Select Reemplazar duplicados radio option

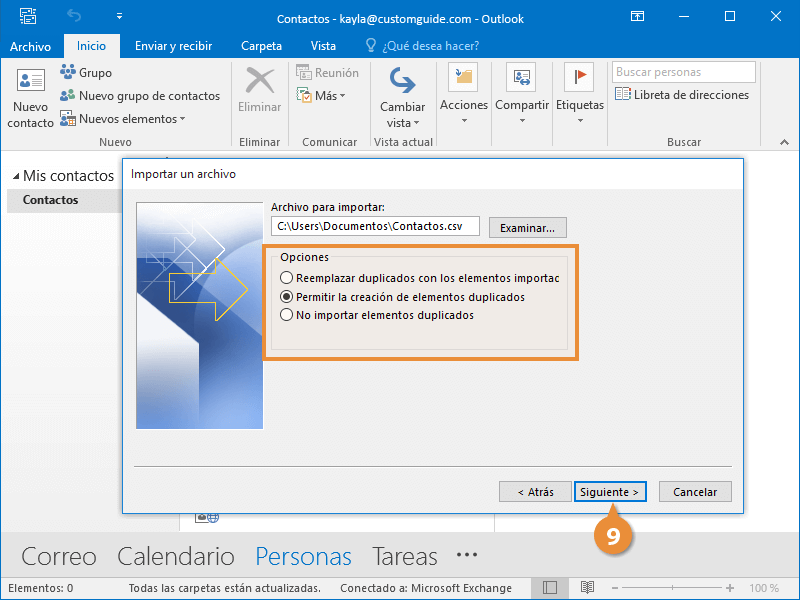coord(287,278)
